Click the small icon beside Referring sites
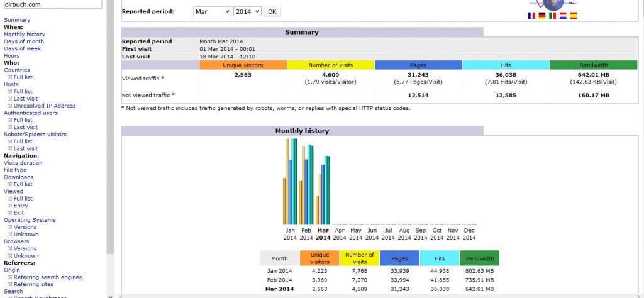Screen dimensions: 644x298 click(10, 284)
